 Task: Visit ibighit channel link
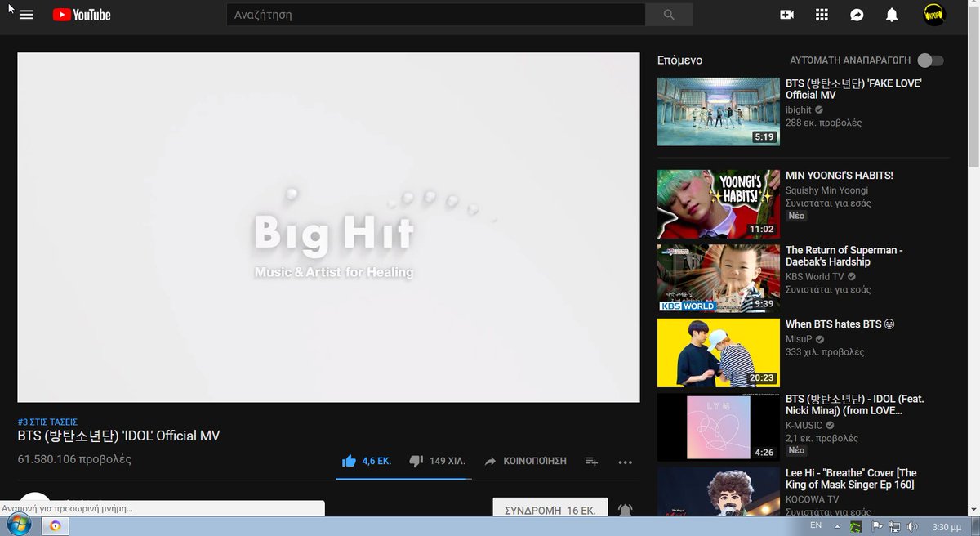click(x=799, y=109)
